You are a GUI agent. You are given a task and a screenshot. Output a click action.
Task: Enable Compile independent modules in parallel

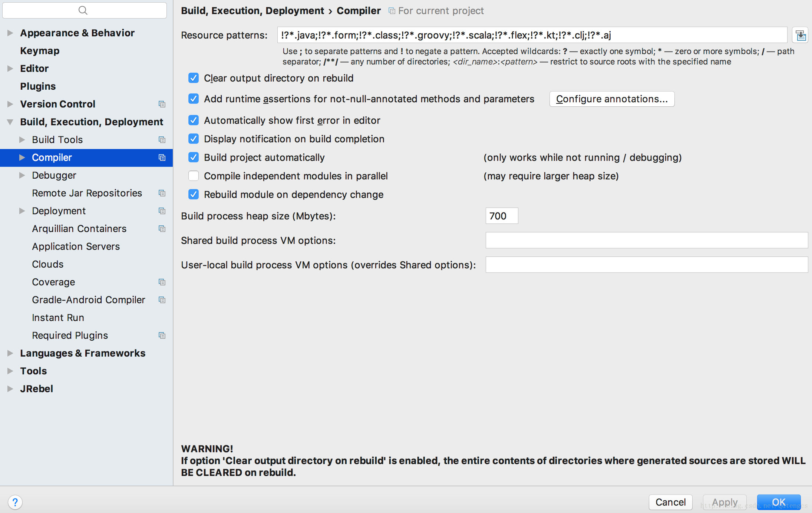tap(194, 176)
